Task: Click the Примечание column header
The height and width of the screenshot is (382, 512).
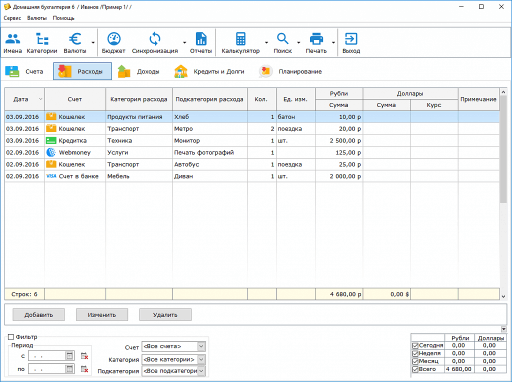Action: point(478,99)
